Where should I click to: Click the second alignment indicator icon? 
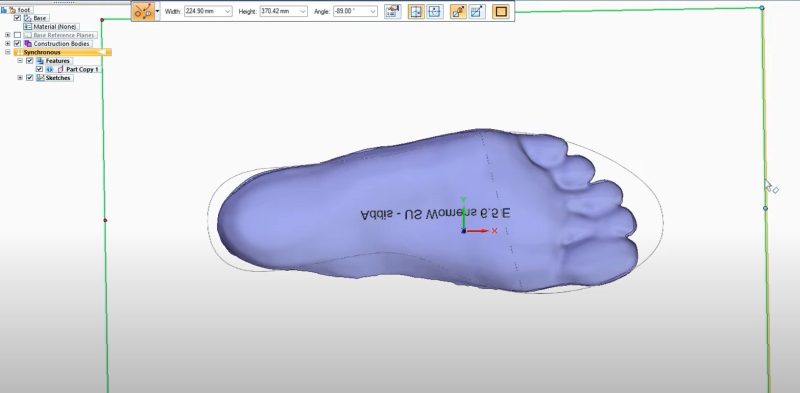tap(435, 11)
